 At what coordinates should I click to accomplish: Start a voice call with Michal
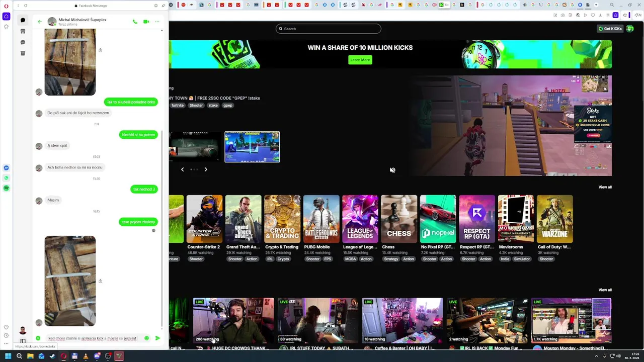pos(135,22)
